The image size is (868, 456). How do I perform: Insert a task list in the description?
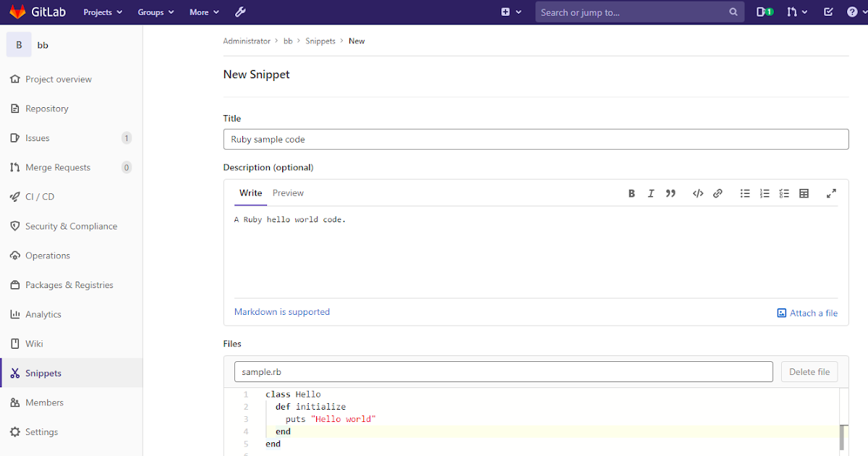784,193
